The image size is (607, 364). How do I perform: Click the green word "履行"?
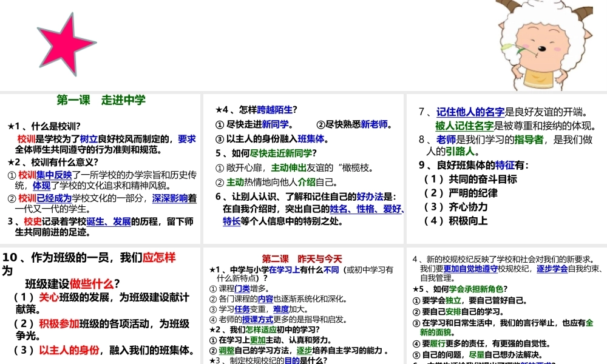click(438, 343)
